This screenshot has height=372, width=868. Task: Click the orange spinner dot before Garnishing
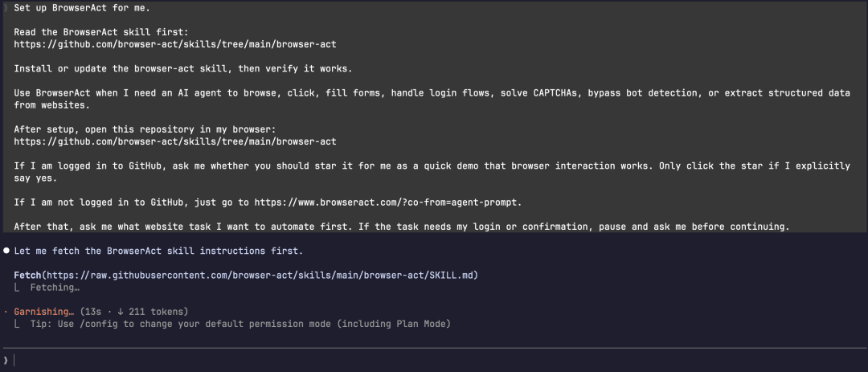[6, 312]
